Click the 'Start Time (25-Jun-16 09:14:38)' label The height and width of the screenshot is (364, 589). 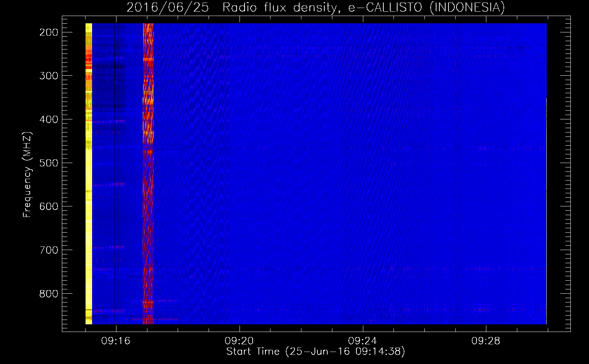click(316, 352)
